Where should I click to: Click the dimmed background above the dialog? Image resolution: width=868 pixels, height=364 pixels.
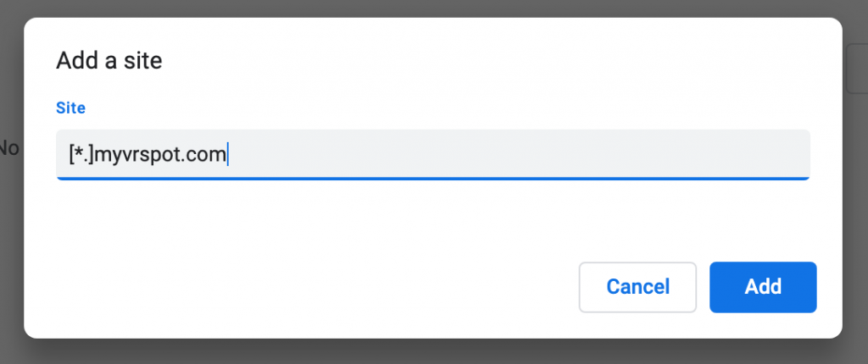[x=433, y=8]
